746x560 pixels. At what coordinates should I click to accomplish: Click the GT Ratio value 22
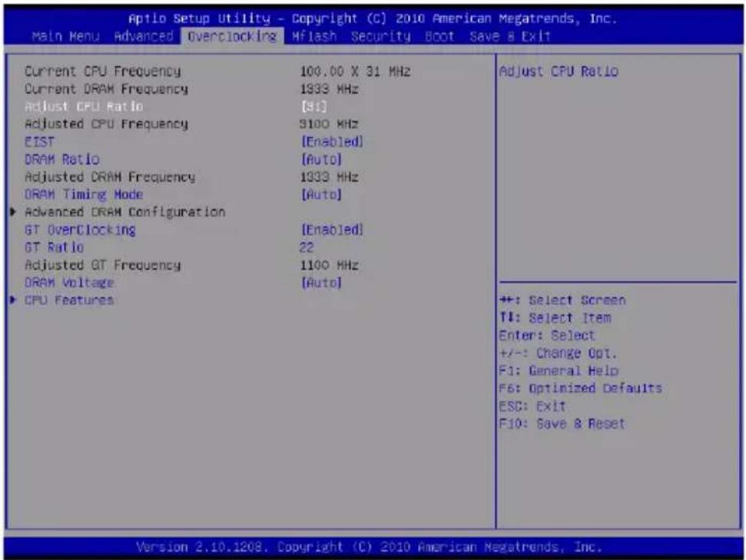pos(307,247)
